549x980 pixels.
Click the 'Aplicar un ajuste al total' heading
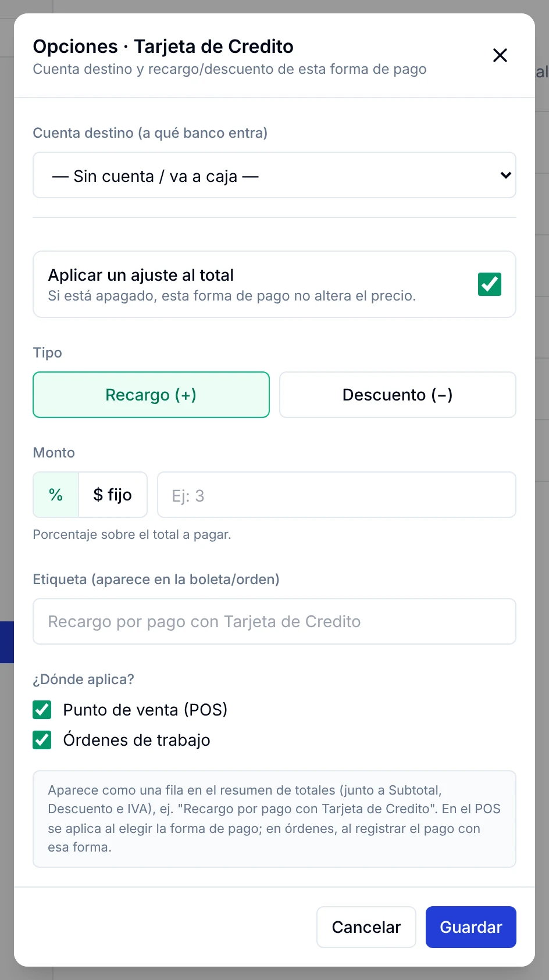141,275
